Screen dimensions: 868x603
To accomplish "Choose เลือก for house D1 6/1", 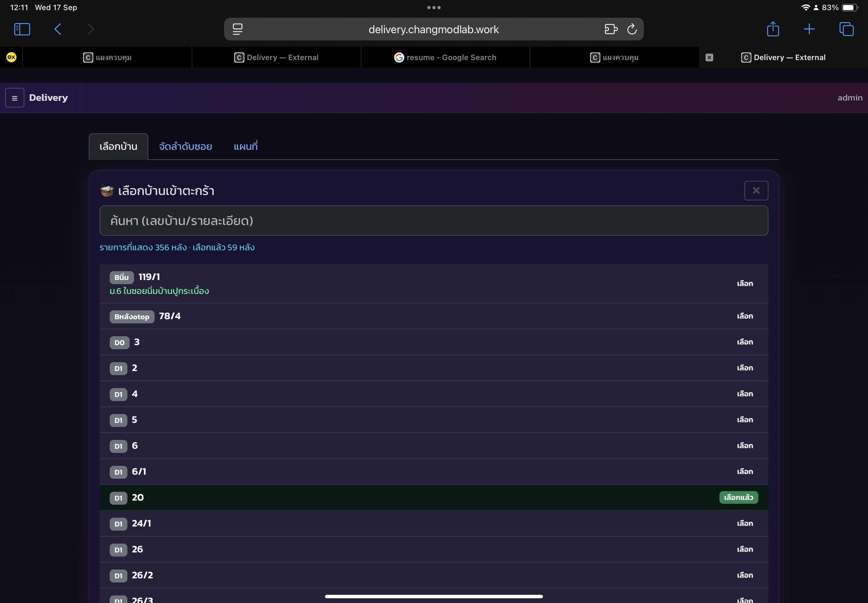I will point(745,472).
